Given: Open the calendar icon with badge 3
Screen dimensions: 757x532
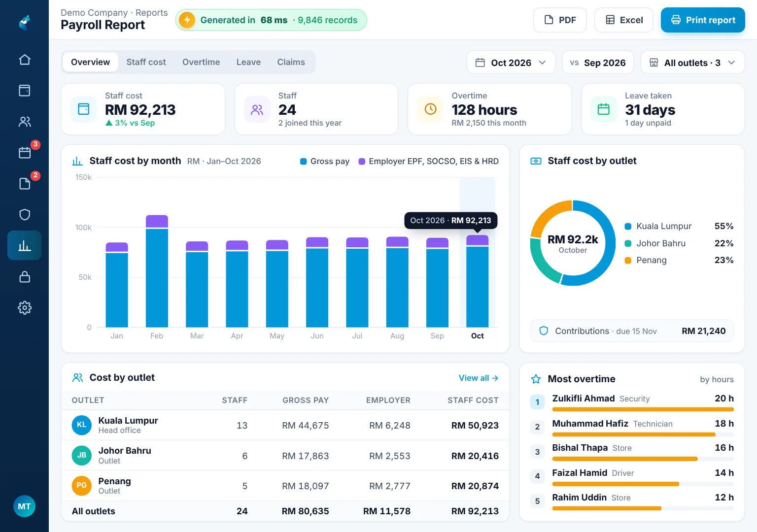Looking at the screenshot, I should (25, 153).
